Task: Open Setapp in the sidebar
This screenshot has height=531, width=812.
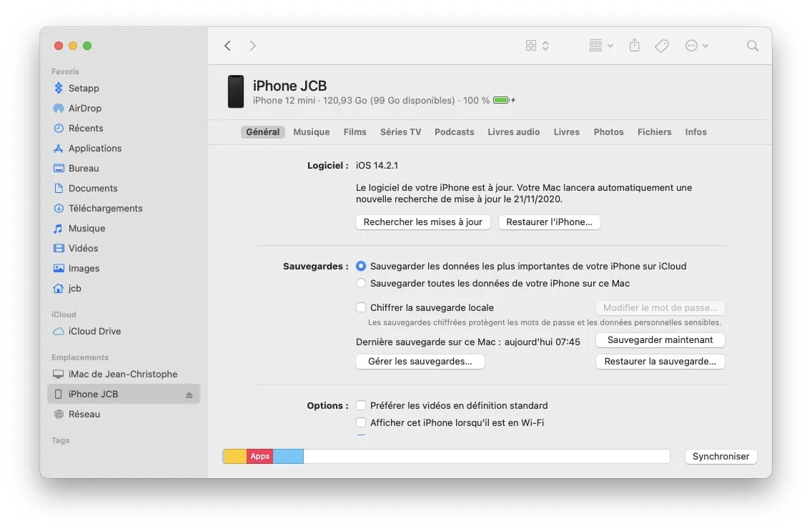Action: 123,88
